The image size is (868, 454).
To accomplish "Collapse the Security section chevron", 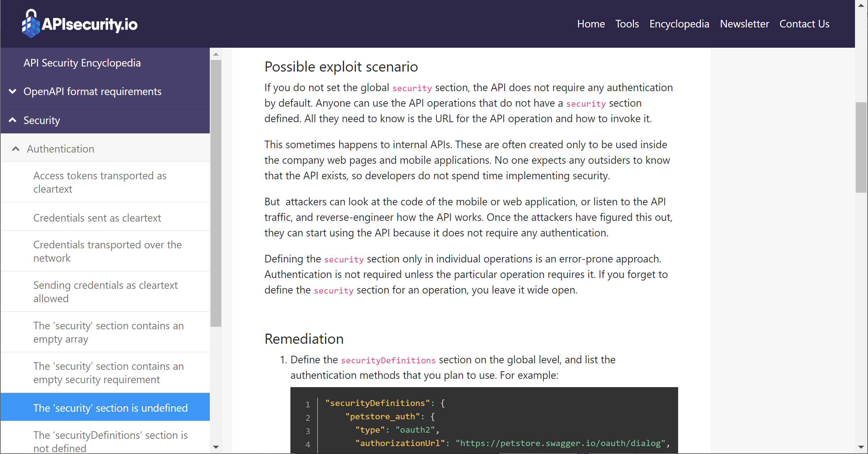I will (x=13, y=120).
